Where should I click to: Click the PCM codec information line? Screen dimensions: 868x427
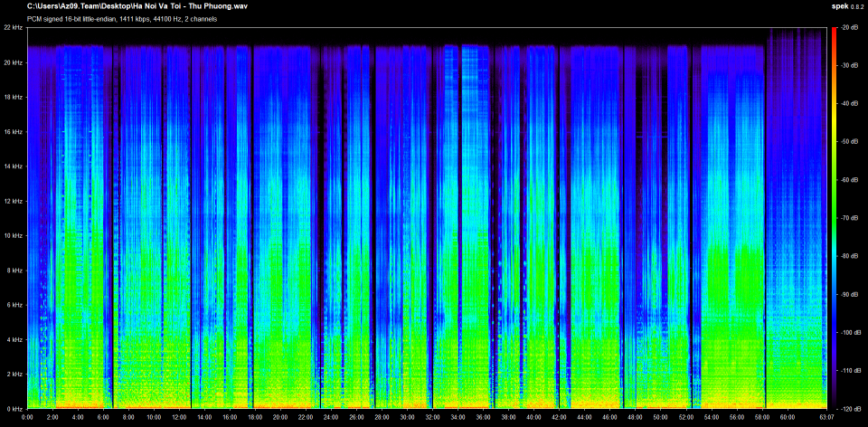[122, 18]
